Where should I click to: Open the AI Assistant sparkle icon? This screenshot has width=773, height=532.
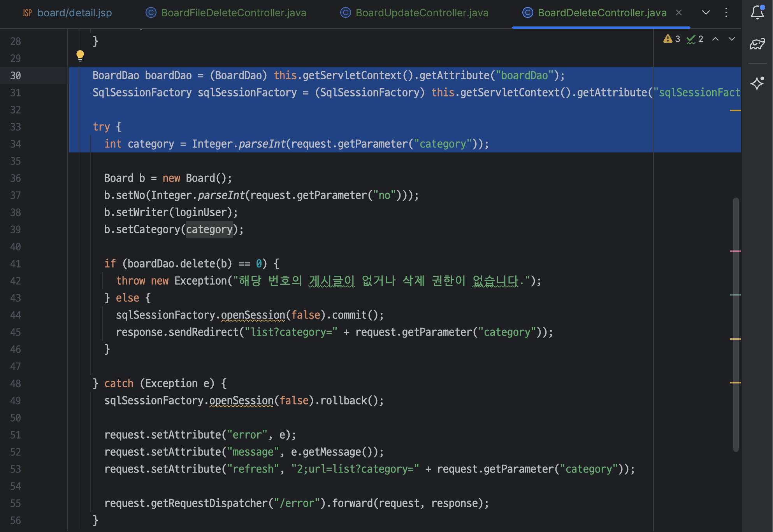[x=757, y=83]
